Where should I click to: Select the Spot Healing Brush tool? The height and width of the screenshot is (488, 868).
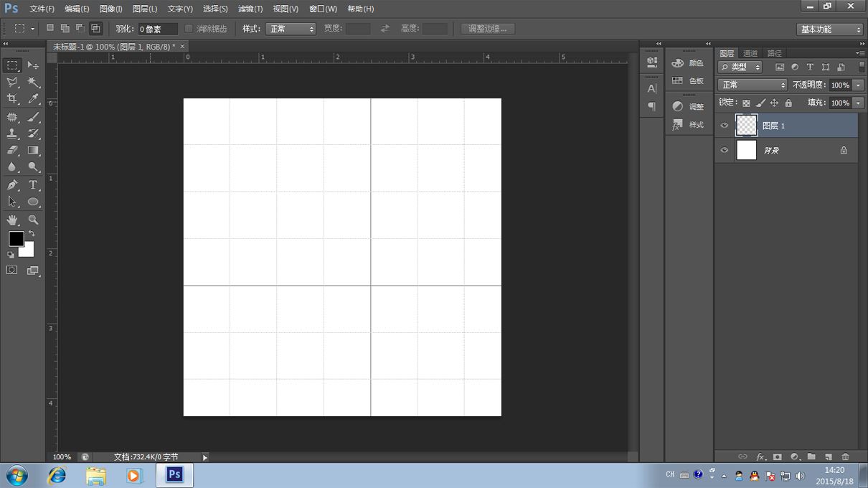coord(12,117)
